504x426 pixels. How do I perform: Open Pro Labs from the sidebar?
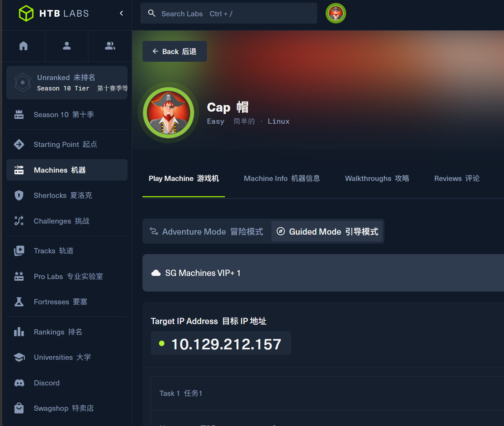(x=67, y=276)
